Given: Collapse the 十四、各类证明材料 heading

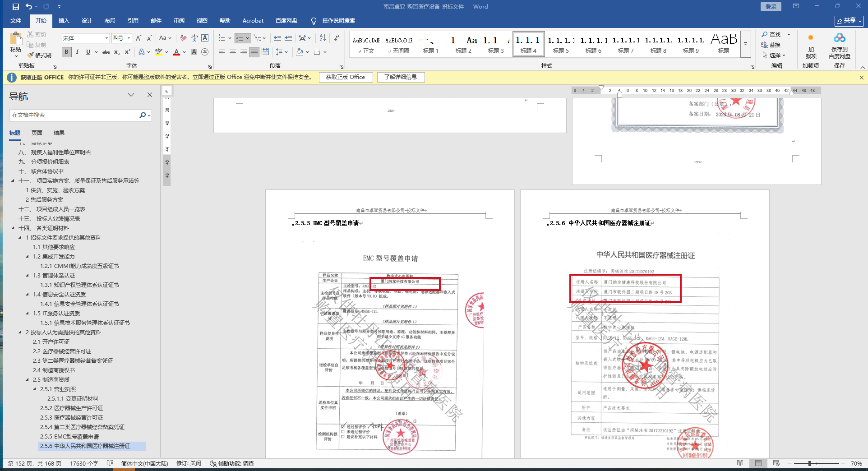Looking at the screenshot, I should pyautogui.click(x=13, y=228).
